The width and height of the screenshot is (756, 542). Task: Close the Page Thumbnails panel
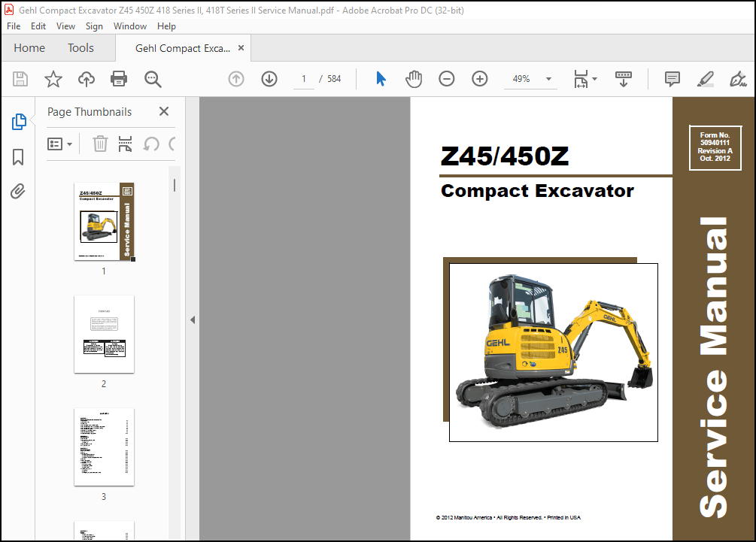pyautogui.click(x=163, y=111)
